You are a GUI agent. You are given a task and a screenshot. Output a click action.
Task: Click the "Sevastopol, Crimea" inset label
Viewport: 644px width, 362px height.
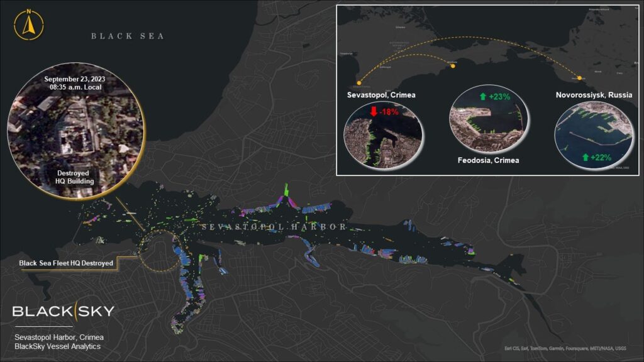click(381, 95)
